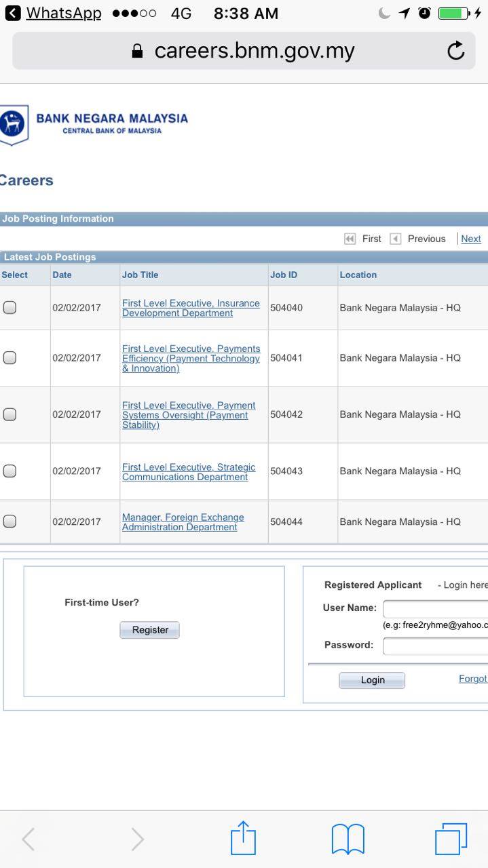Click the Location column header

point(358,275)
